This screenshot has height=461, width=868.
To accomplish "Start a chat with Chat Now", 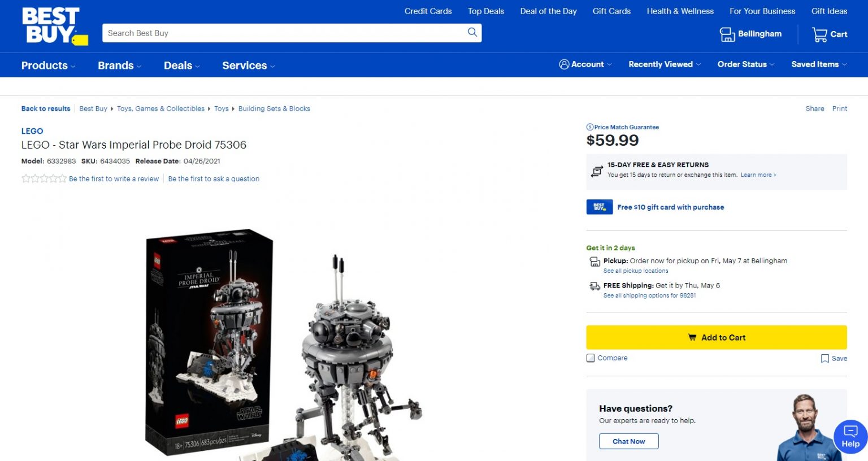I will 628,441.
